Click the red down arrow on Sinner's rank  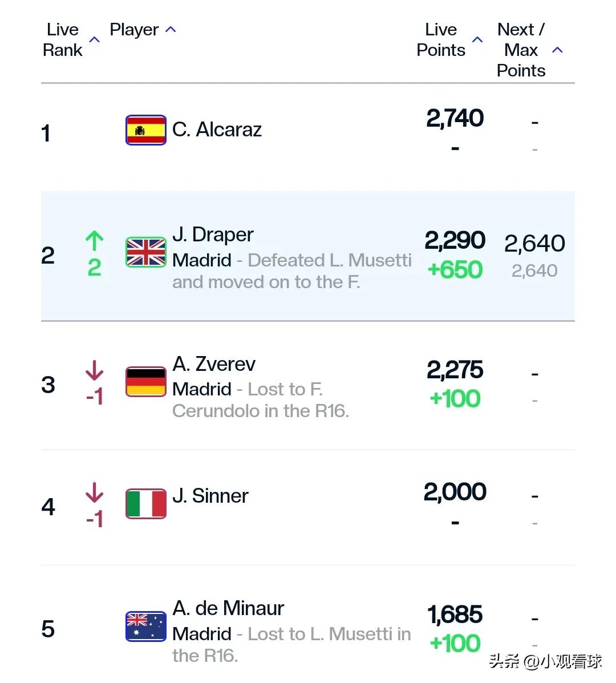click(x=95, y=492)
